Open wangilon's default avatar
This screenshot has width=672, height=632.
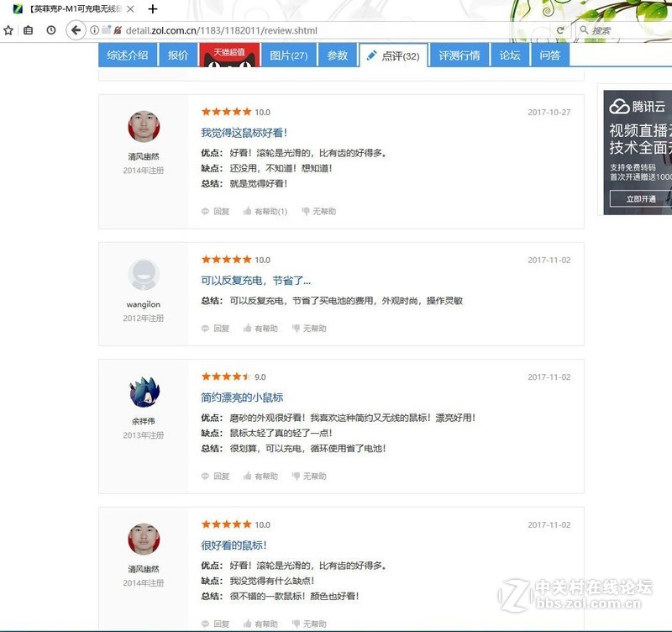[144, 275]
